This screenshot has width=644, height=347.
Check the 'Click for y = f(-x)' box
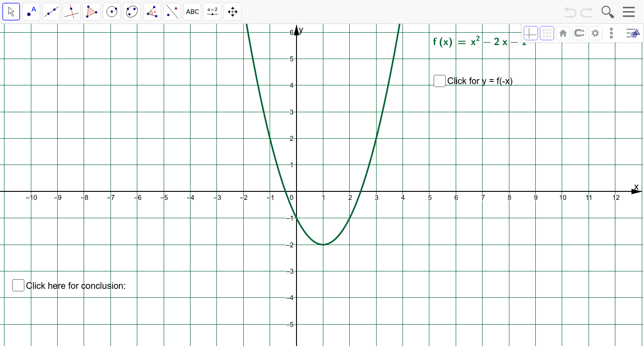pyautogui.click(x=440, y=81)
